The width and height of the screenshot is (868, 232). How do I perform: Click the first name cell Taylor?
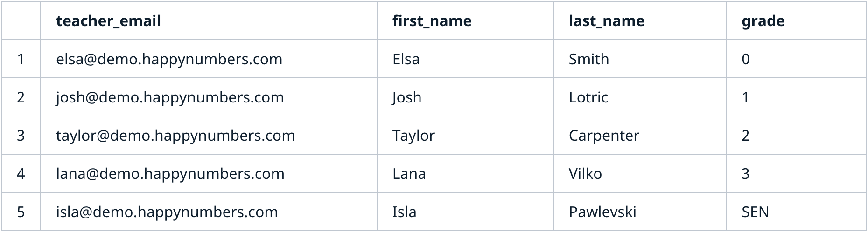tap(413, 136)
